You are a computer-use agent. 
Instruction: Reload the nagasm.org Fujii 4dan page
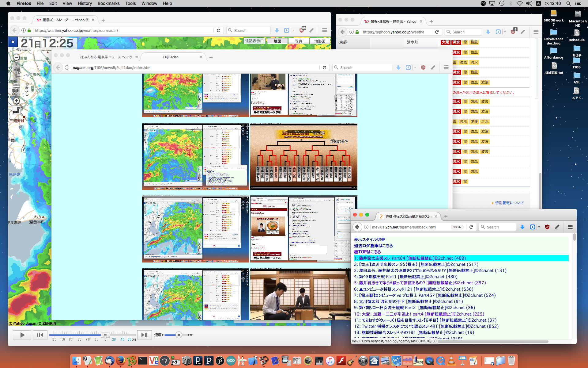click(x=324, y=67)
